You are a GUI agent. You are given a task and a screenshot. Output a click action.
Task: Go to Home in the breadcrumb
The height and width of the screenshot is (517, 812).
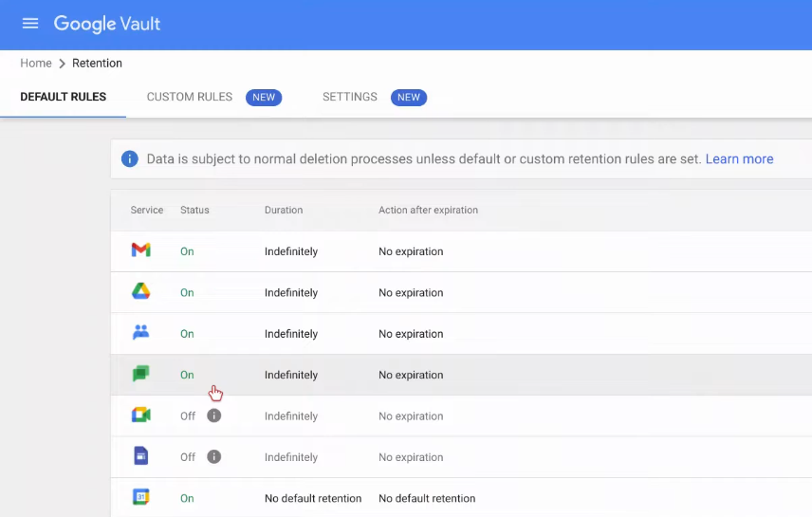point(36,64)
